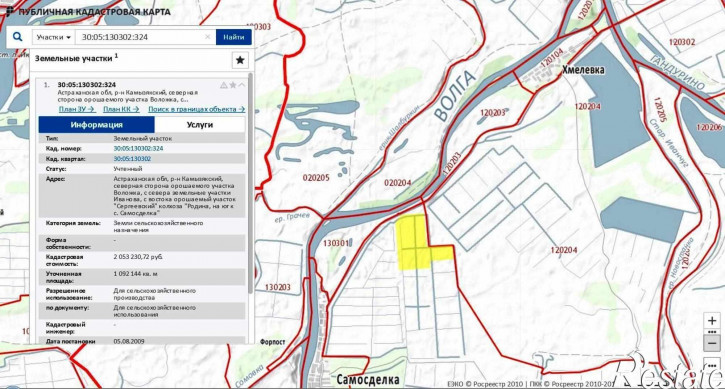
Task: Click the Найти search button
Action: (x=233, y=37)
